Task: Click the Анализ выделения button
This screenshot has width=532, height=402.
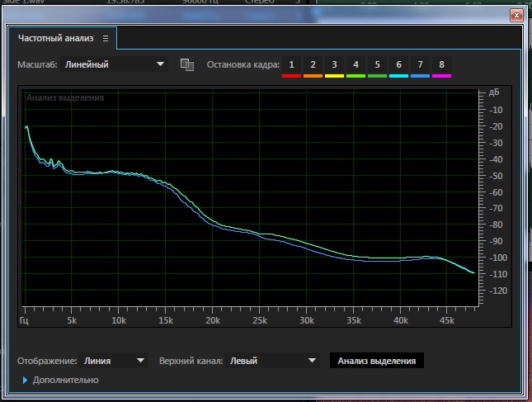Action: [x=376, y=361]
